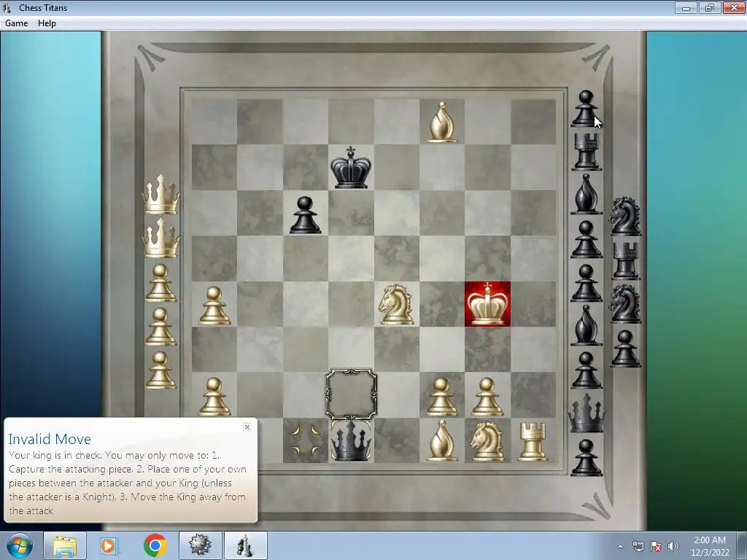Click the Chess Titans taskbar button
The height and width of the screenshot is (560, 747).
245,545
